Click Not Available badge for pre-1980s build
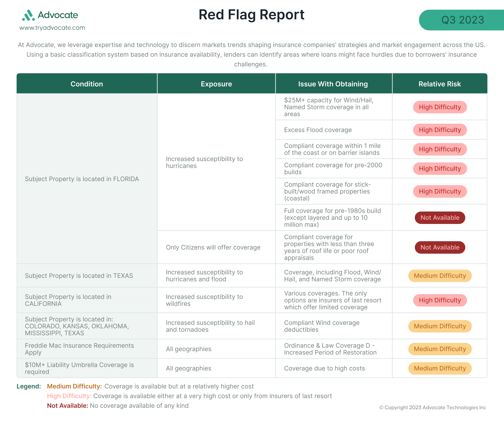 coord(440,218)
